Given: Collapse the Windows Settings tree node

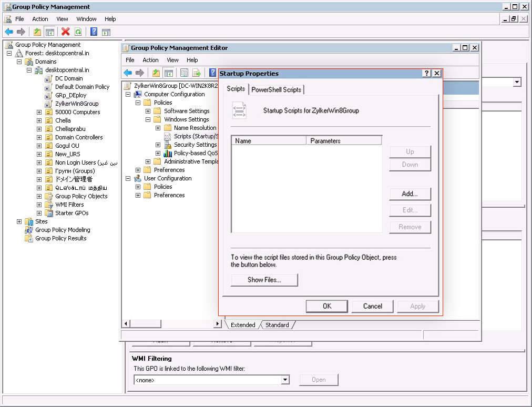Looking at the screenshot, I should coord(148,119).
